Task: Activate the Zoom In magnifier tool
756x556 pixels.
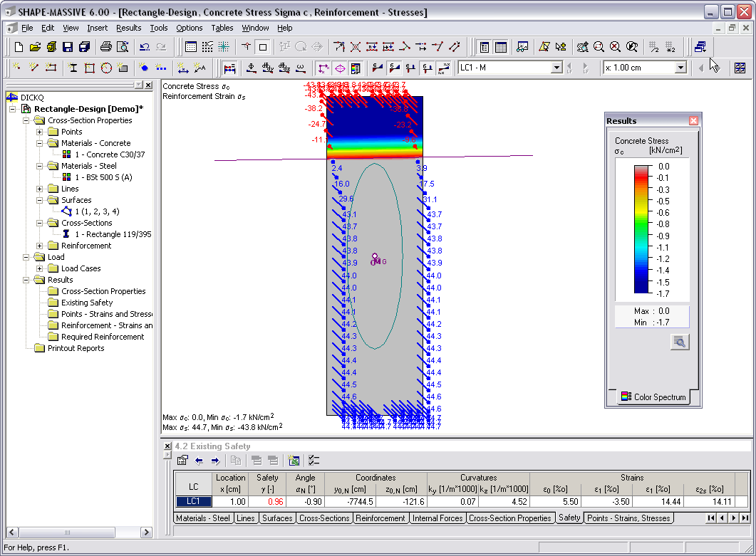Action: [597, 46]
